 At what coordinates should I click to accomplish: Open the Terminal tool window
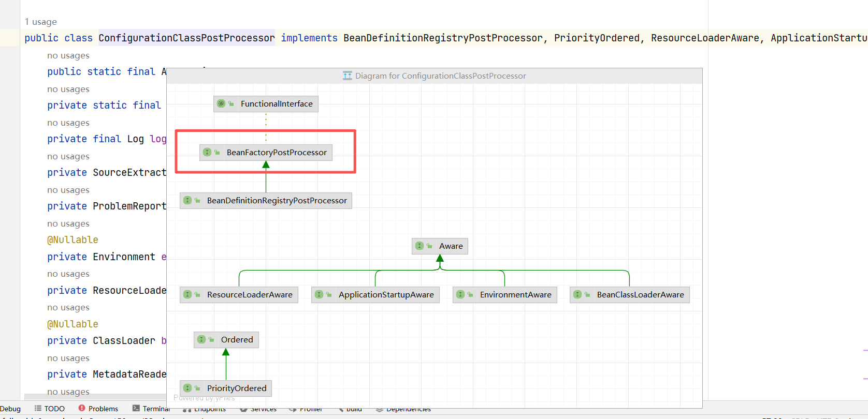(151, 409)
